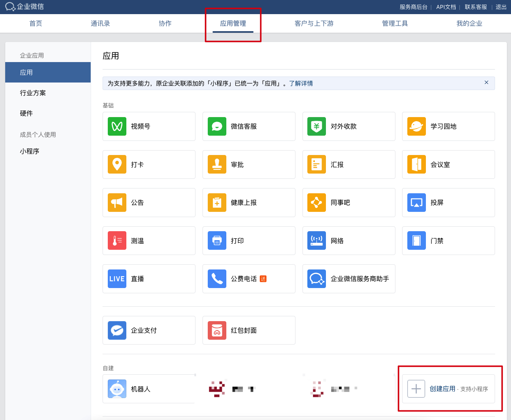Open the 协作 tab

pyautogui.click(x=165, y=23)
